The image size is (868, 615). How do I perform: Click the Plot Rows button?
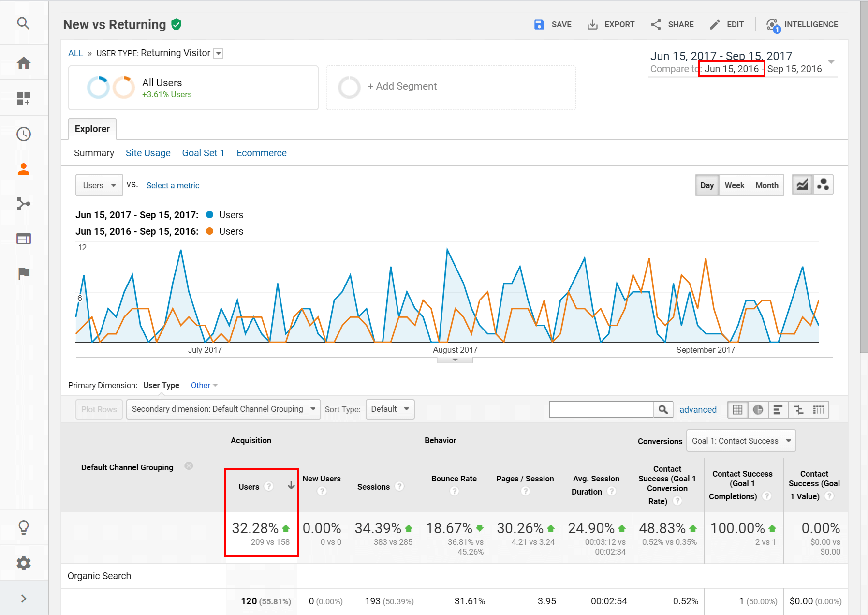tap(99, 409)
